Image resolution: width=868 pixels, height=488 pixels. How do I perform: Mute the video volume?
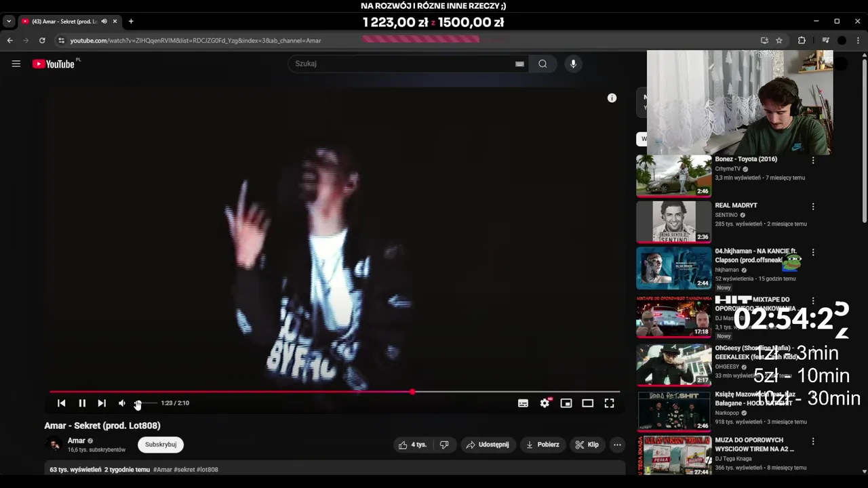point(122,403)
